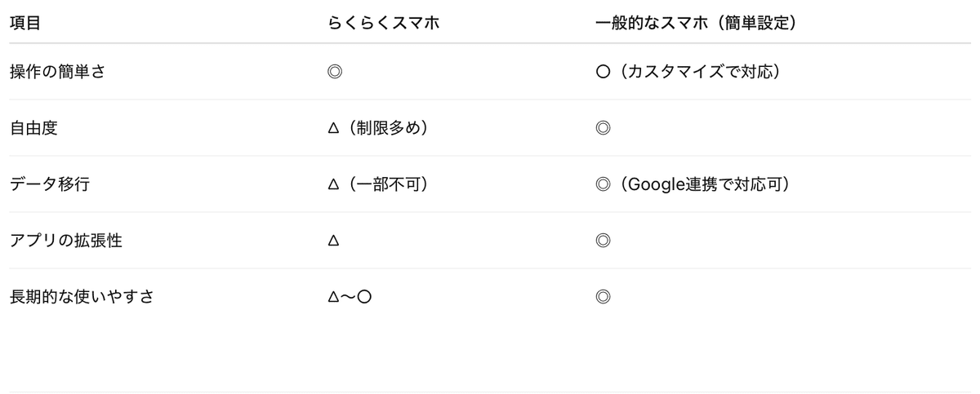The image size is (980, 394).
Task: Click the △〜〇 rating for 長期的な使いやすさ
Action: point(350,297)
